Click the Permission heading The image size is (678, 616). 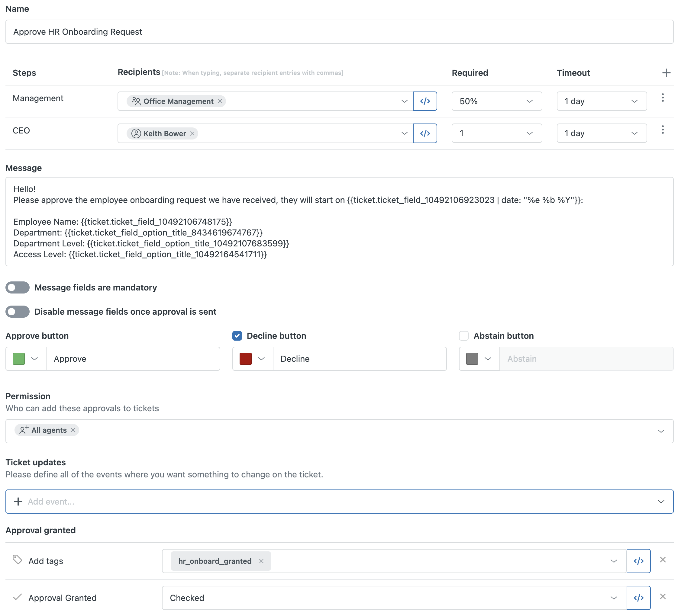[28, 396]
